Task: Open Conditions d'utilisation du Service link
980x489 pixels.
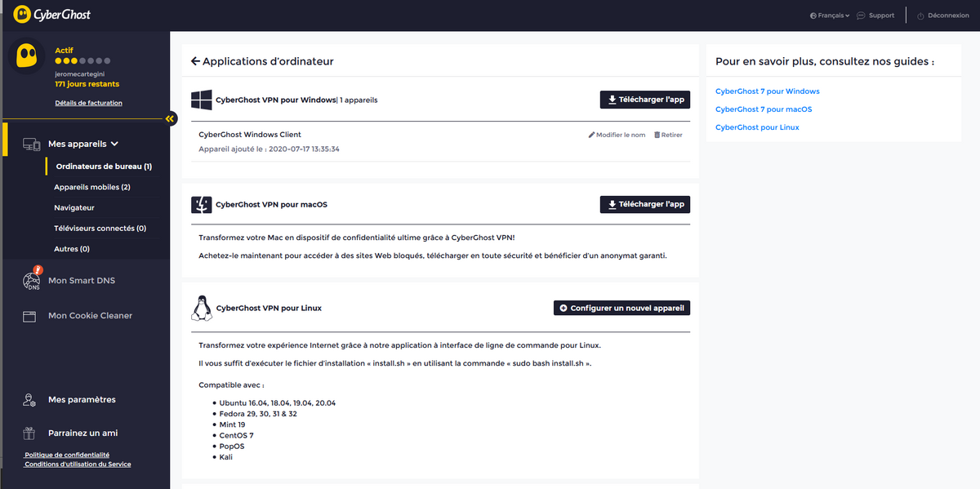Action: (78, 464)
